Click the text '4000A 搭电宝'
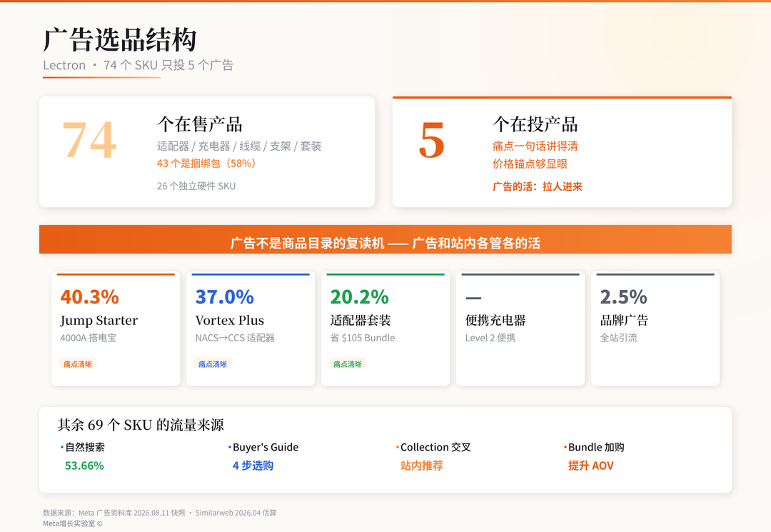The image size is (771, 532). click(88, 338)
